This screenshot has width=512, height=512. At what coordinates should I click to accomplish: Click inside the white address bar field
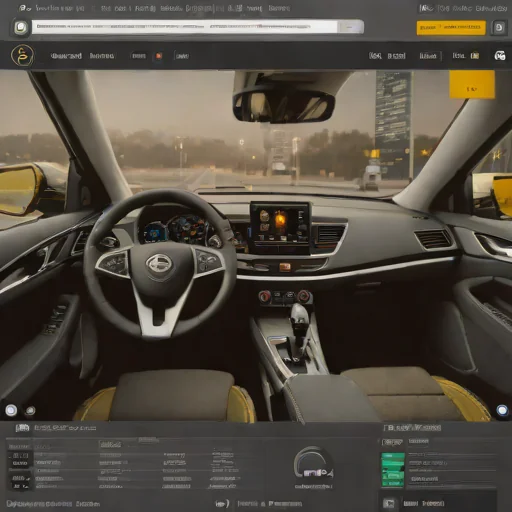[x=185, y=27]
